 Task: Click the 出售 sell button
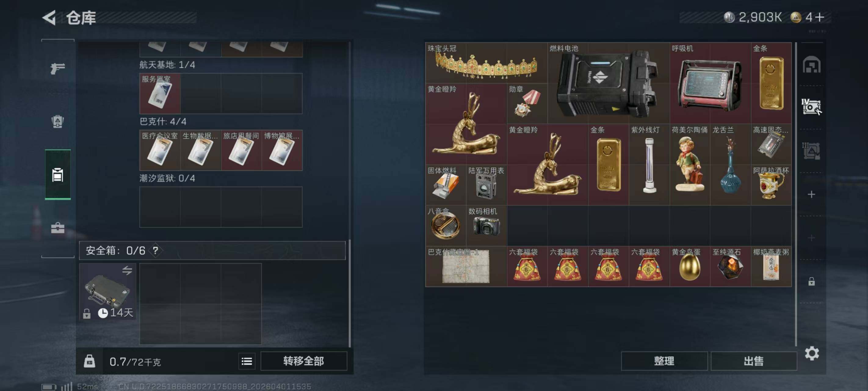tap(754, 361)
